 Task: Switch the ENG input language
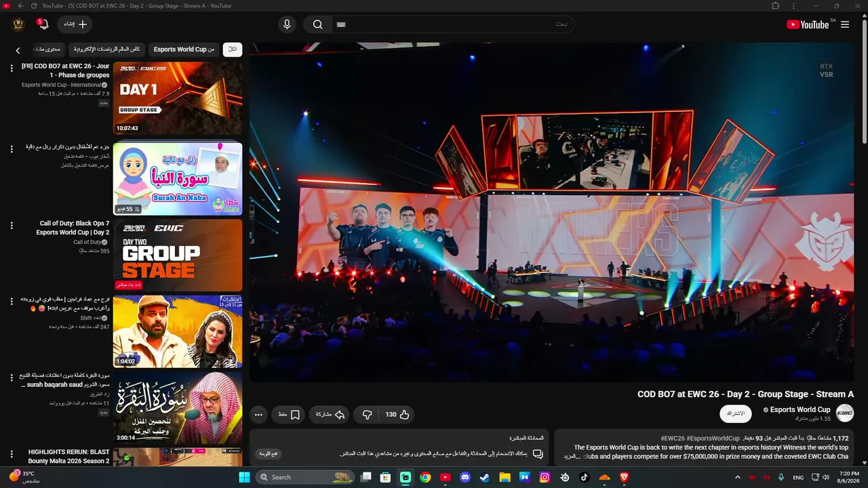point(799,477)
